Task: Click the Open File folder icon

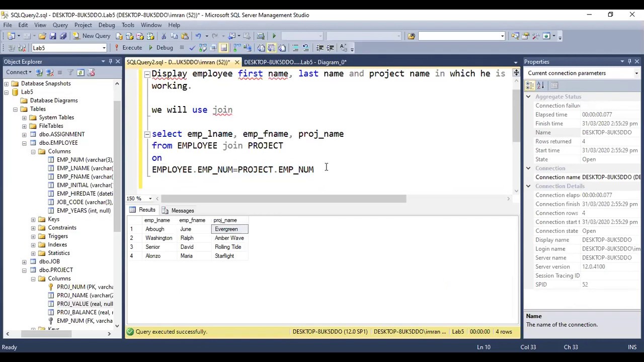Action: (42, 36)
